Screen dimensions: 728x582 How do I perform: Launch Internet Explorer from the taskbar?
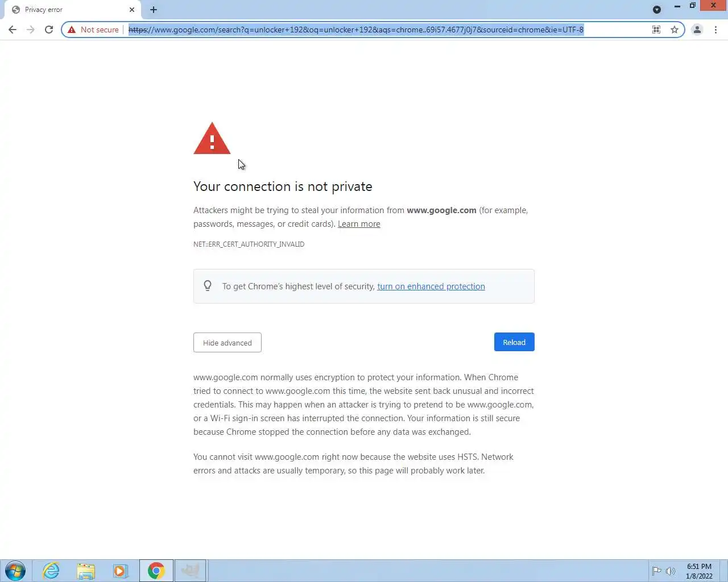coord(51,571)
